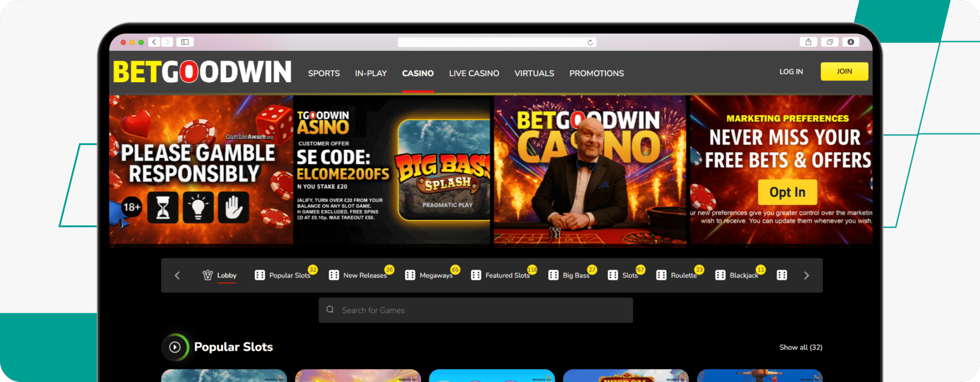Click the browser address bar
The height and width of the screenshot is (382, 980).
click(497, 42)
